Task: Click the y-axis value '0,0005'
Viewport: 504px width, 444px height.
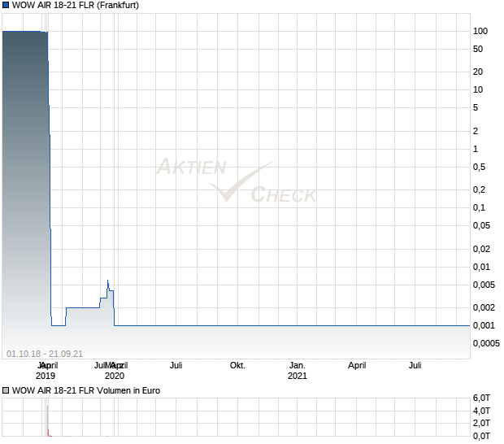Action: click(x=486, y=343)
